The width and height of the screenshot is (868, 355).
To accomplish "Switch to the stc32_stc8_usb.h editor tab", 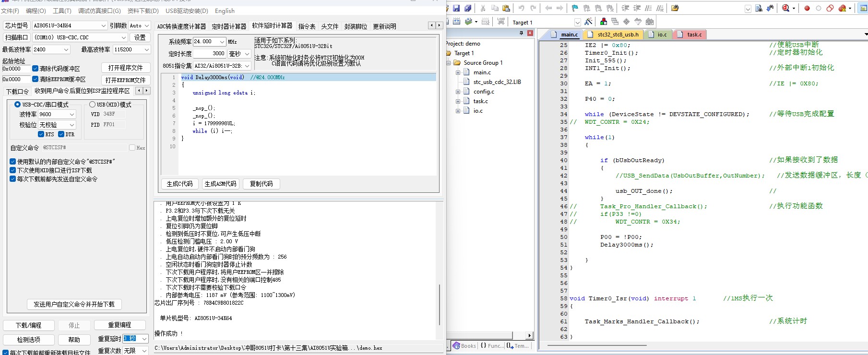I will click(x=618, y=35).
